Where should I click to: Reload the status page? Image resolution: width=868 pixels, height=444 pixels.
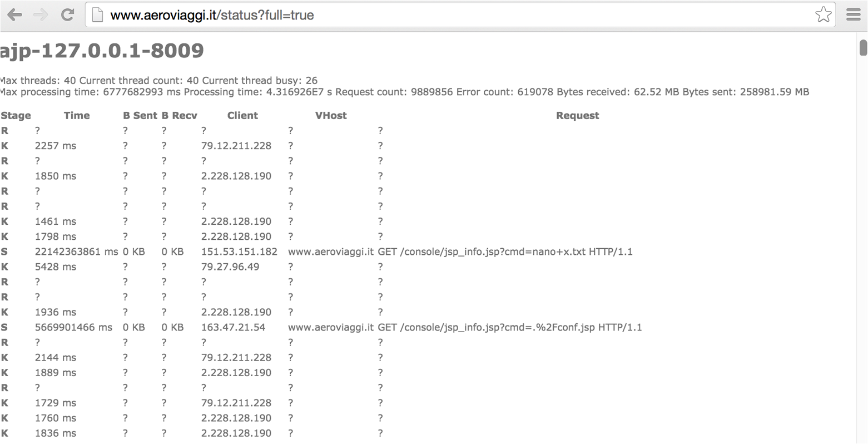[67, 14]
